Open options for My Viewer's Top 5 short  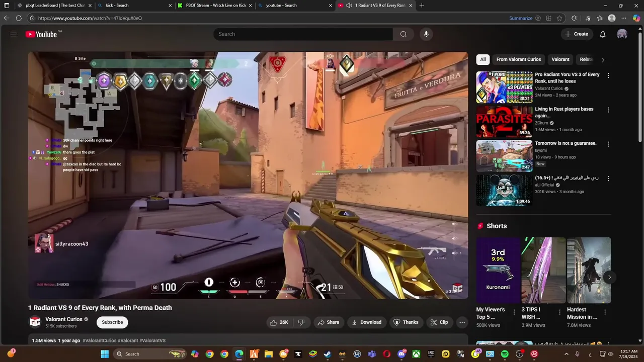(x=514, y=312)
